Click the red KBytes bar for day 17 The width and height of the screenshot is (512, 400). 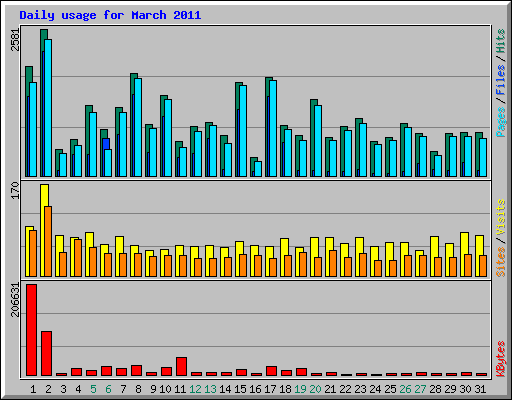(271, 371)
